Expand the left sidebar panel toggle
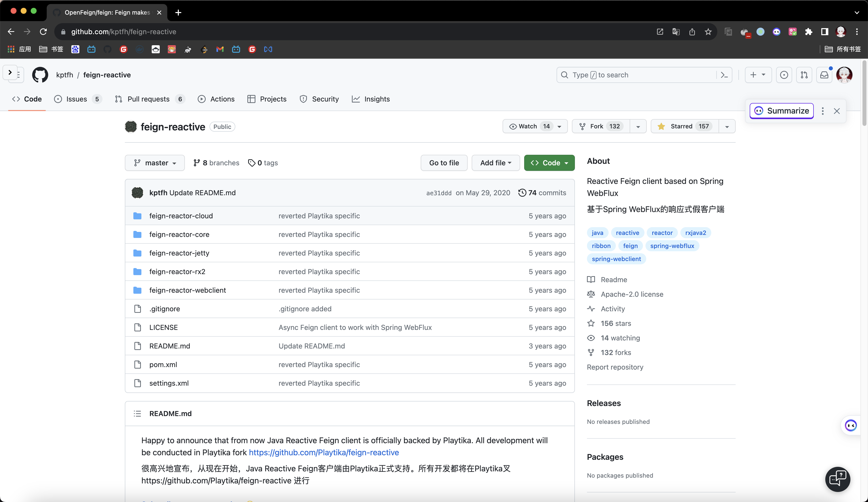The width and height of the screenshot is (868, 502). [10, 73]
